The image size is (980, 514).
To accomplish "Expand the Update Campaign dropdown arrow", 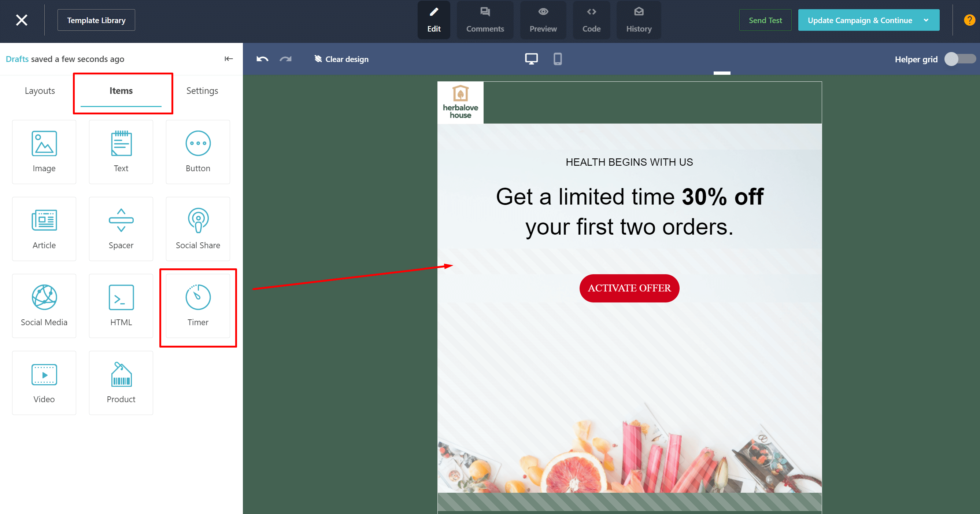I will click(926, 20).
